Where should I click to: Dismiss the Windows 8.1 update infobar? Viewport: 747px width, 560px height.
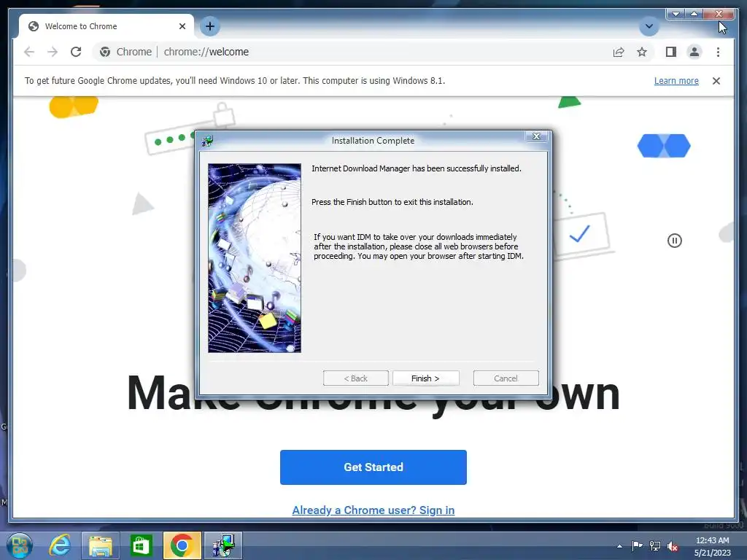[x=716, y=81]
